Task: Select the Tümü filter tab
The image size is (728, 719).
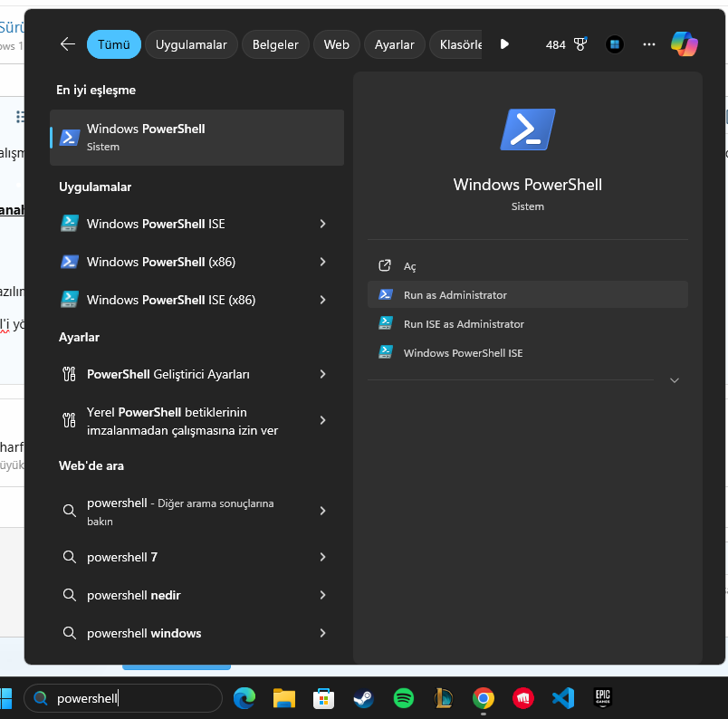Action: (x=114, y=44)
